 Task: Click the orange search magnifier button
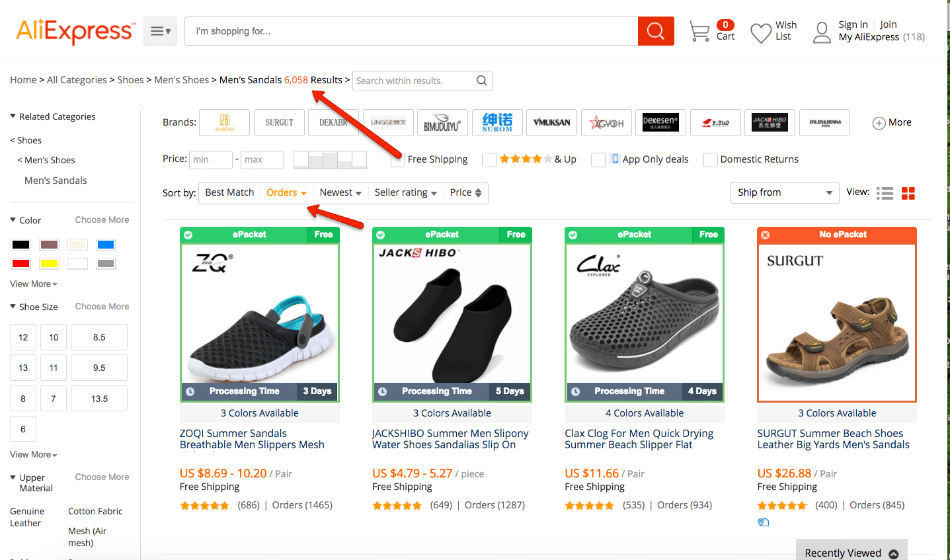(x=656, y=31)
